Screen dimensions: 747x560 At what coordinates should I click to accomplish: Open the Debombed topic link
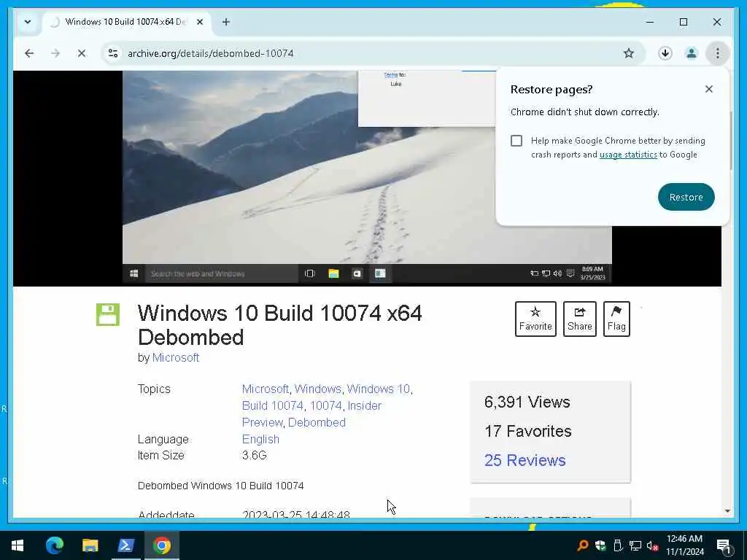click(x=317, y=422)
